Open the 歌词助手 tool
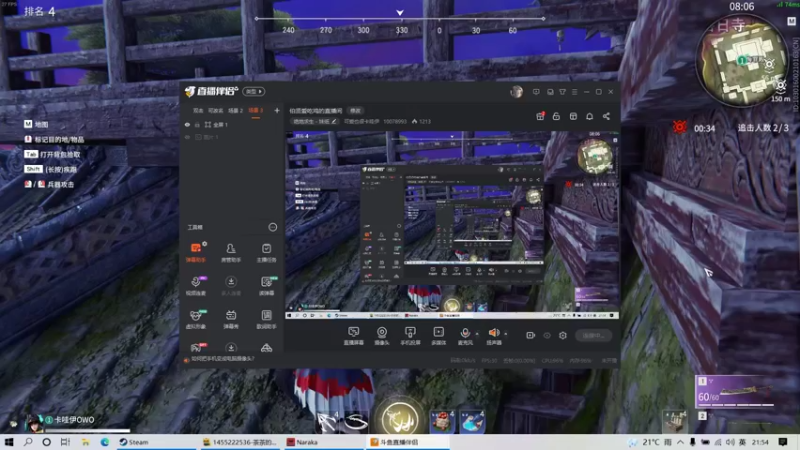The height and width of the screenshot is (450, 800). [x=266, y=319]
